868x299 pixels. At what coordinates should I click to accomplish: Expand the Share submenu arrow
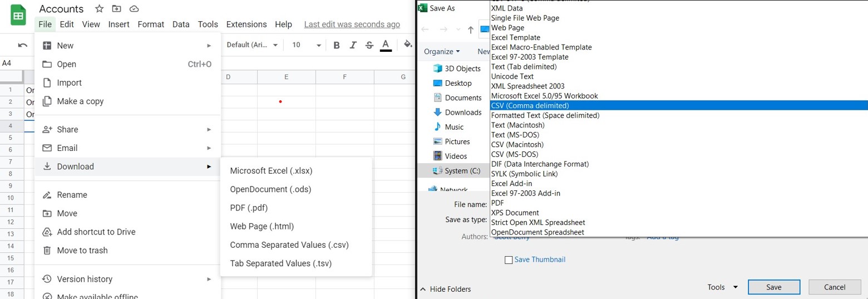pyautogui.click(x=209, y=129)
